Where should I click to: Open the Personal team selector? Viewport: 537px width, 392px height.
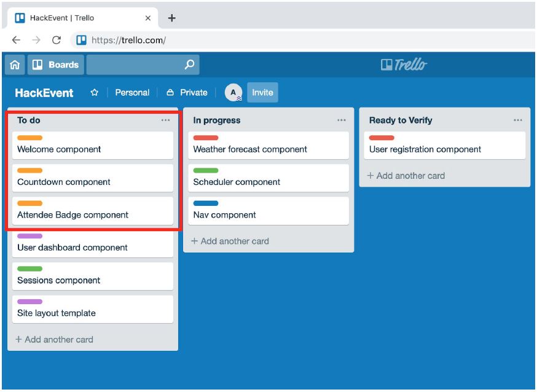[132, 93]
